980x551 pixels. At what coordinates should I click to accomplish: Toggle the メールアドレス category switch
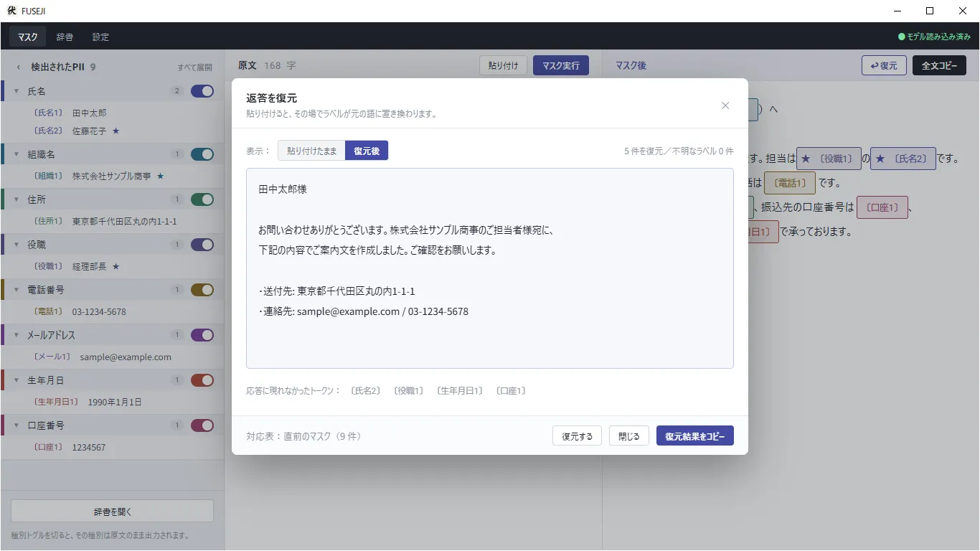click(202, 335)
